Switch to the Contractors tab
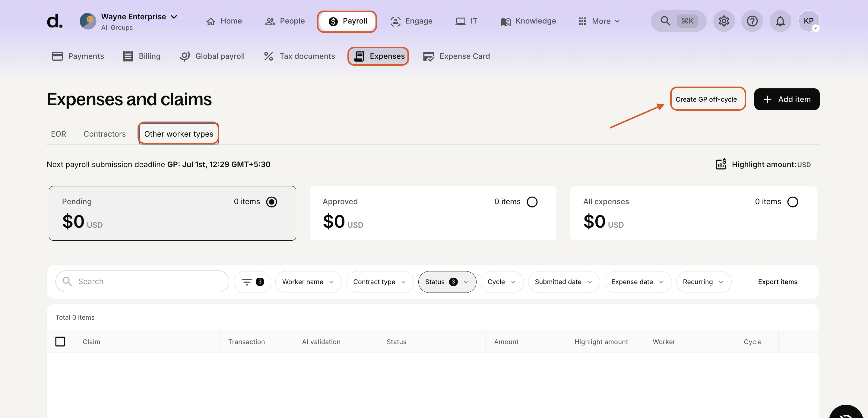This screenshot has width=868, height=418. click(x=104, y=134)
